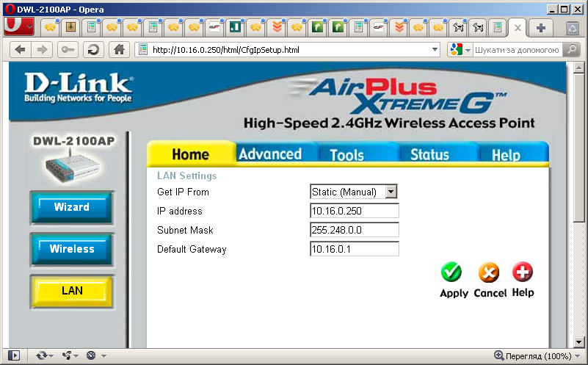Expand the Opera Unite status dropdown arrow
The image size is (588, 365).
(76, 355)
